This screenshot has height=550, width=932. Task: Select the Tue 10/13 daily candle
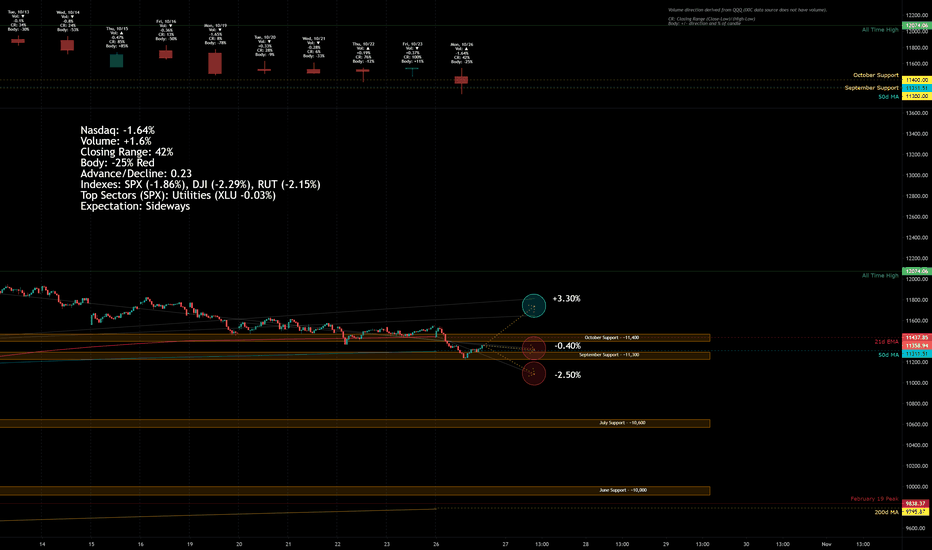18,40
